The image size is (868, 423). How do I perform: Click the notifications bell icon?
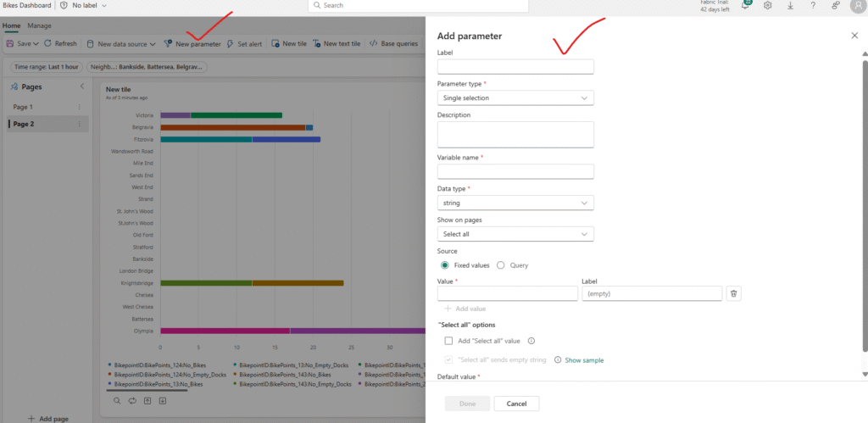tap(746, 5)
